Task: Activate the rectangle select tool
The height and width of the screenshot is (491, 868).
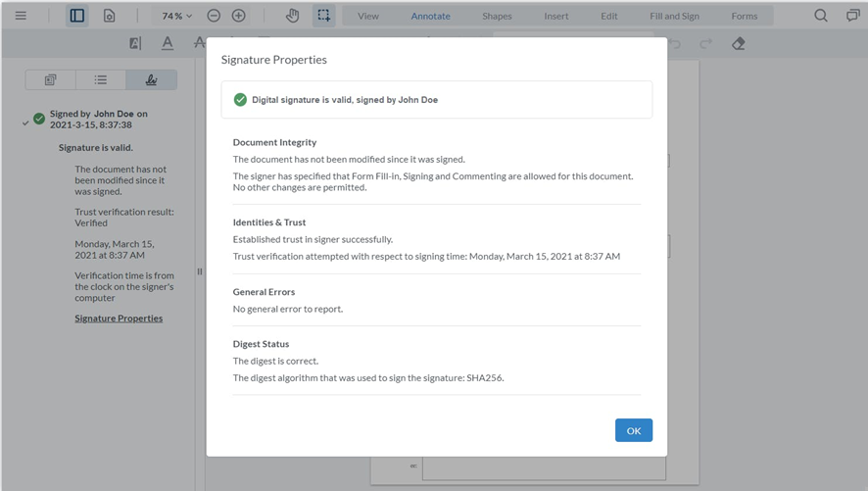Action: pos(324,16)
